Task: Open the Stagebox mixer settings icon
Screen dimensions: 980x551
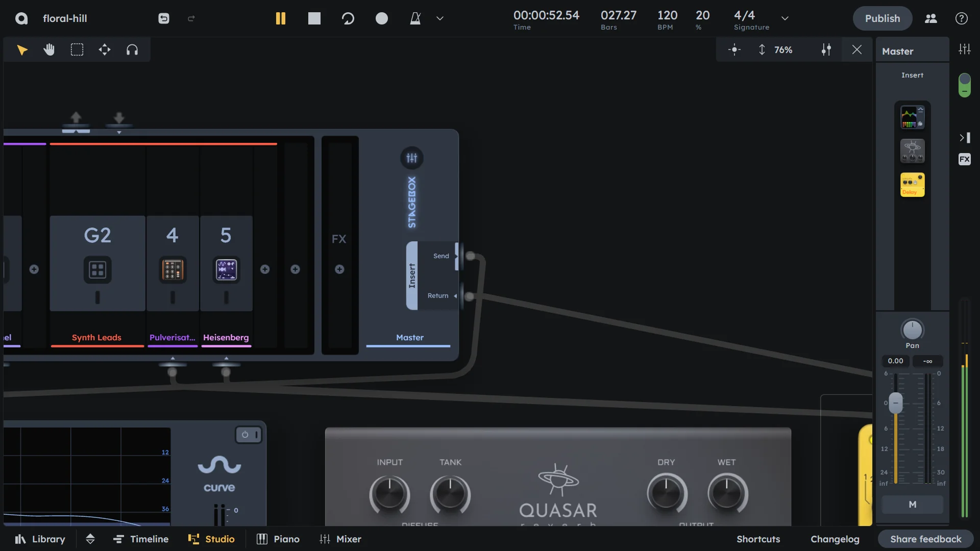Action: click(411, 158)
